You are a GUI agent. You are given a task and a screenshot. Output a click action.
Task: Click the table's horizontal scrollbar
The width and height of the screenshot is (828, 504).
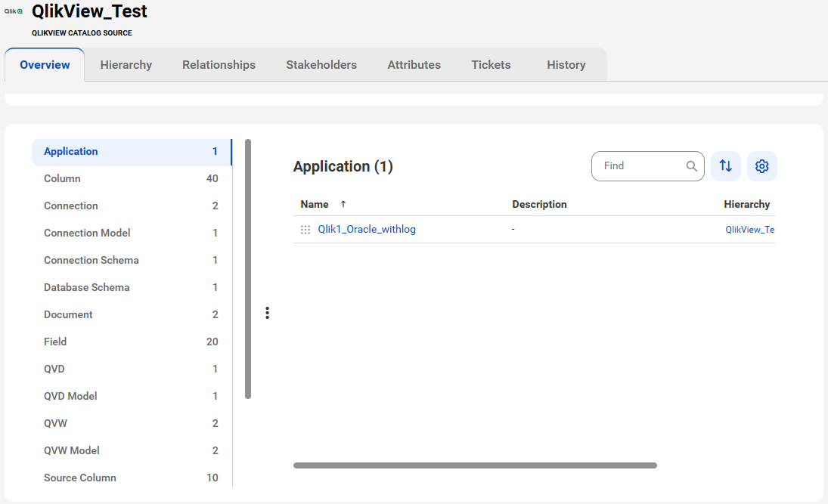pyautogui.click(x=475, y=465)
